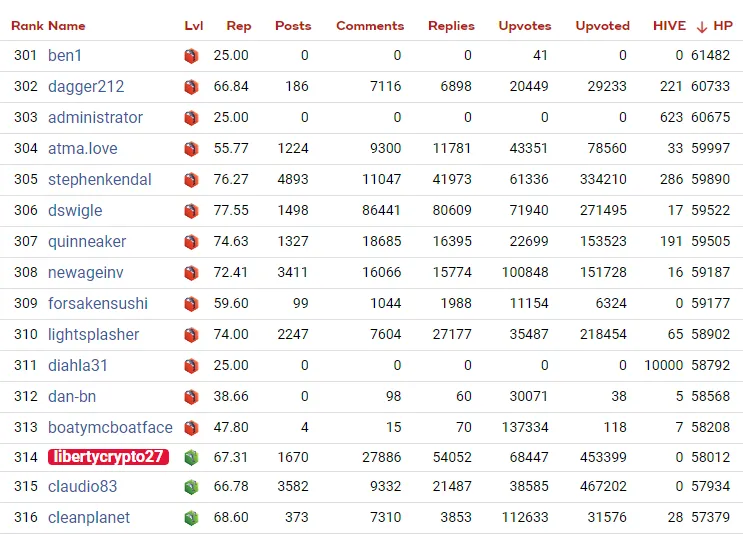Click the level cube icon for boatymcboatface

[x=191, y=428]
